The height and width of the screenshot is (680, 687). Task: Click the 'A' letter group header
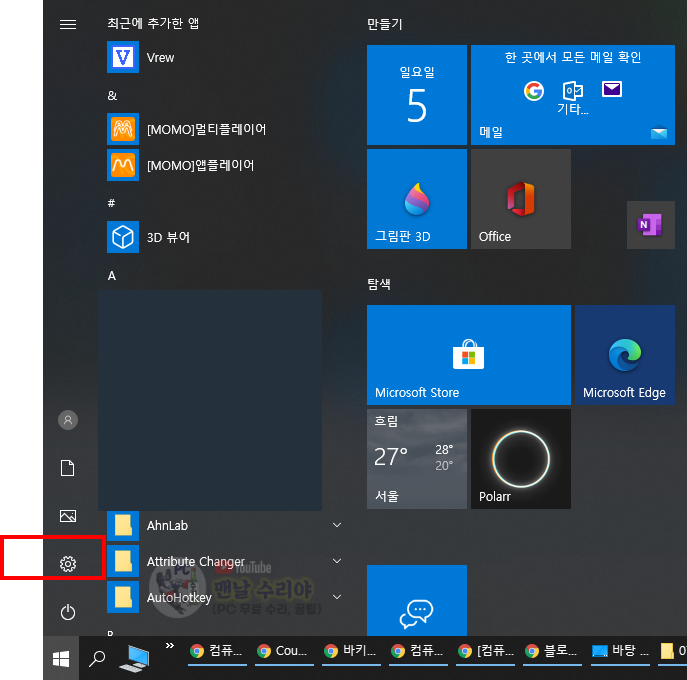point(112,276)
